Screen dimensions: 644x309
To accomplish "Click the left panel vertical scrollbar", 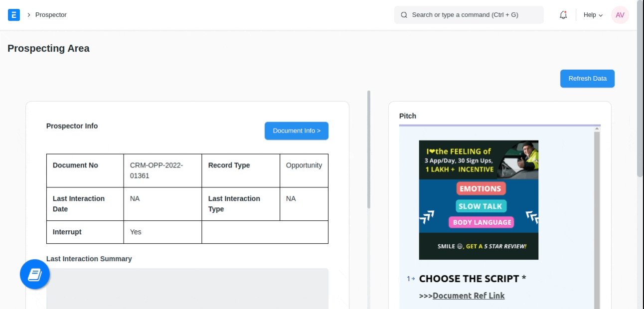I will click(x=369, y=150).
